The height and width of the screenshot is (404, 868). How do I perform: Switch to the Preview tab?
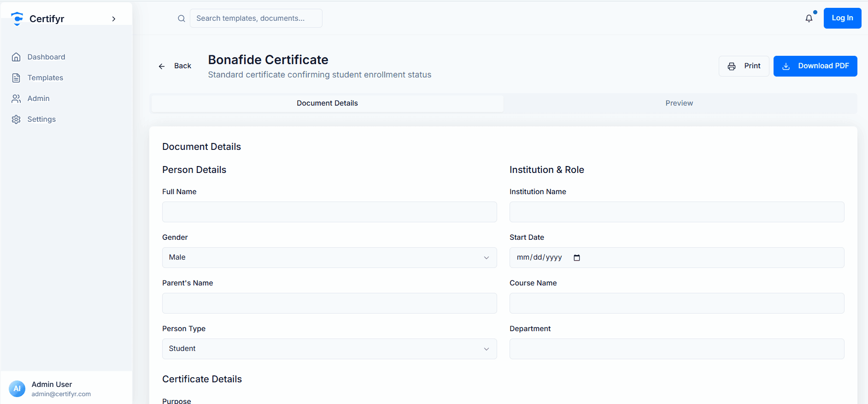679,103
